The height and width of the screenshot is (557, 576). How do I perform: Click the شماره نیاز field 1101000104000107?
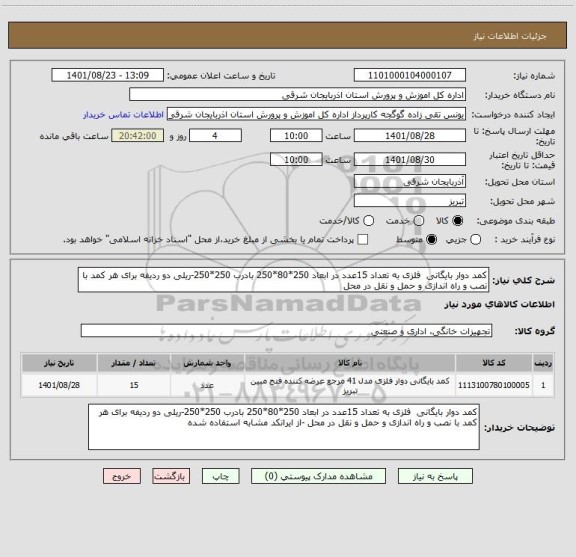point(410,75)
